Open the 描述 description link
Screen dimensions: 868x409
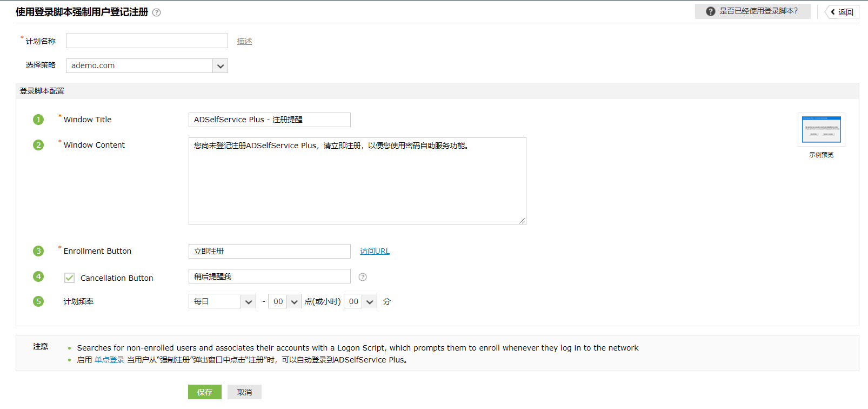[x=244, y=41]
